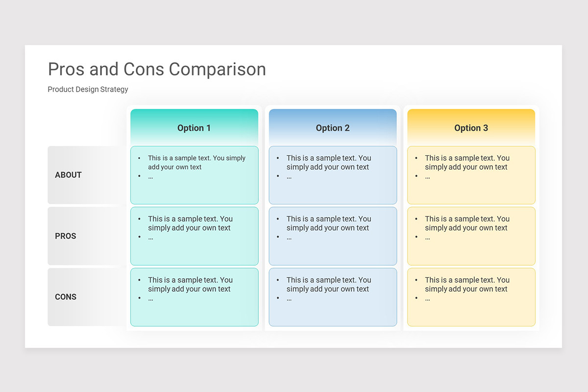
Task: Select the Option 2 Cons text box
Action: [x=333, y=297]
